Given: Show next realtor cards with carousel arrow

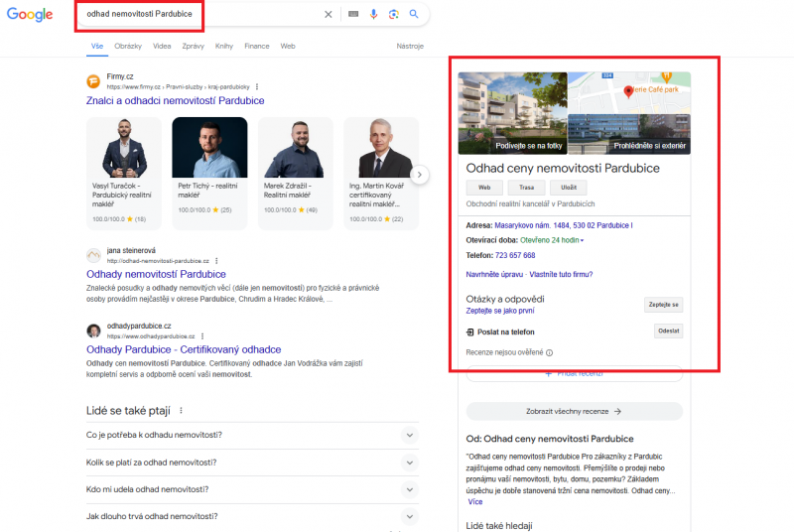Looking at the screenshot, I should pos(419,175).
